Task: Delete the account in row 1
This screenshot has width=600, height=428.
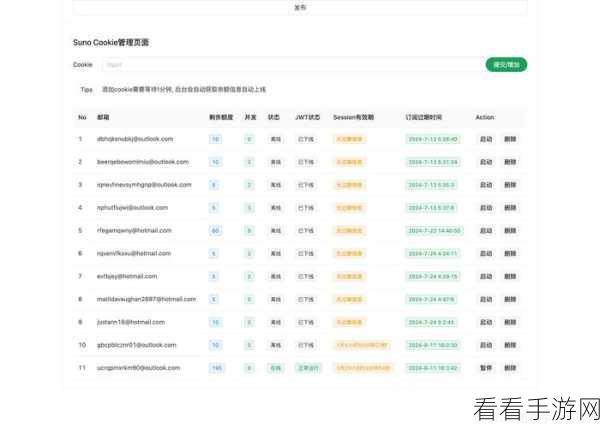Action: 510,139
